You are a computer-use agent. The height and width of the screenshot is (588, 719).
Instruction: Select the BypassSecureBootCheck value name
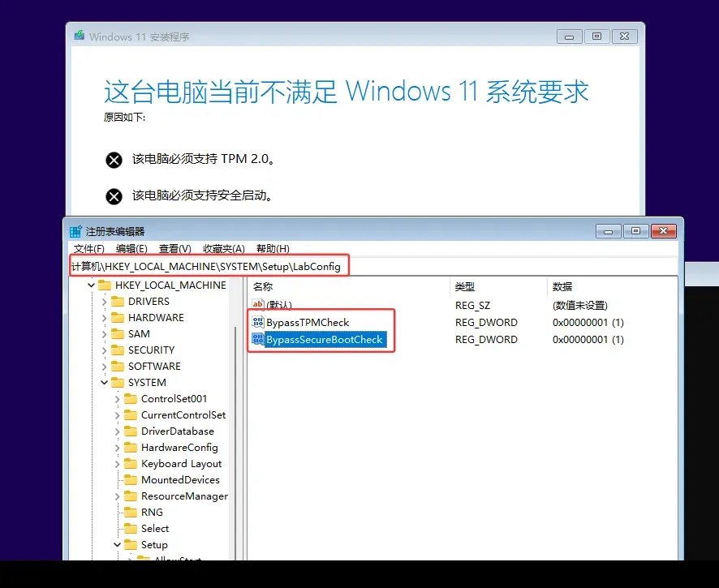pyautogui.click(x=325, y=340)
